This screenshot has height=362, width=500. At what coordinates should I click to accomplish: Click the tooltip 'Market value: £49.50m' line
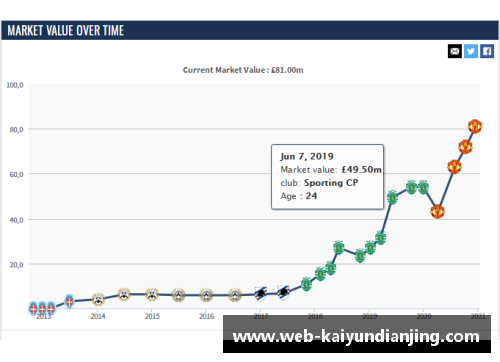(x=331, y=170)
